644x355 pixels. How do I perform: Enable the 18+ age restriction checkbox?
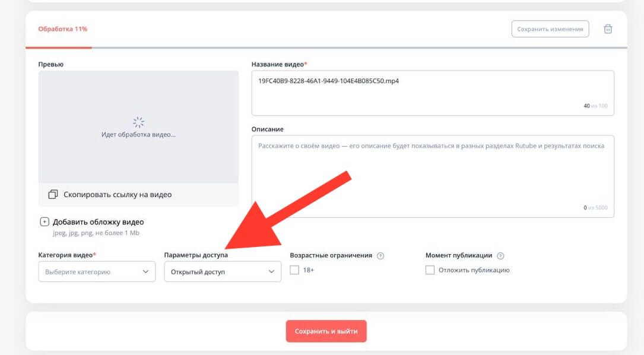[295, 270]
